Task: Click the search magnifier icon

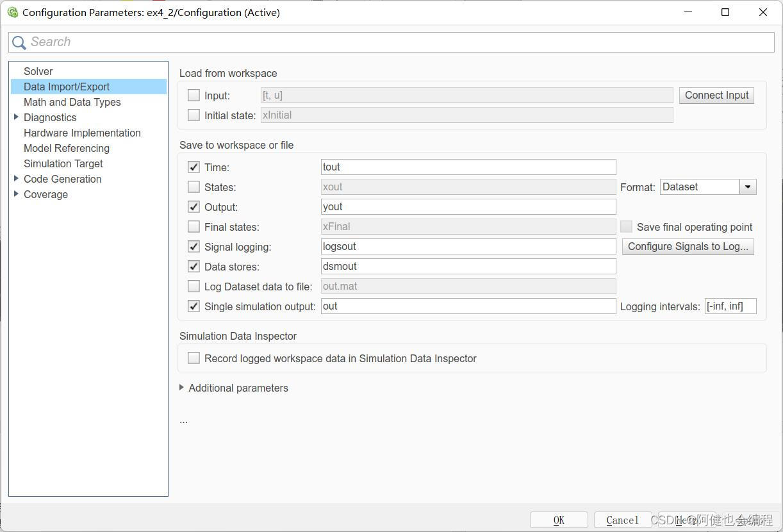Action: (19, 42)
